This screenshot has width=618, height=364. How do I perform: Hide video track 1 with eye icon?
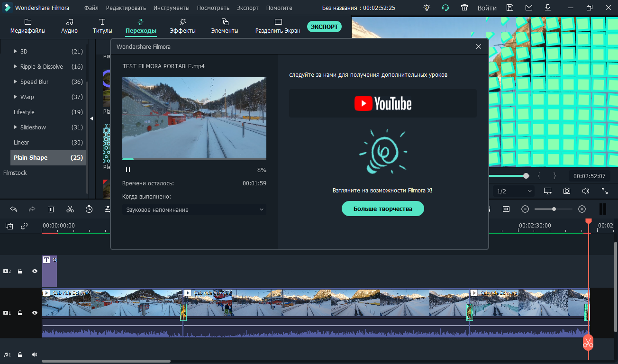coord(35,313)
